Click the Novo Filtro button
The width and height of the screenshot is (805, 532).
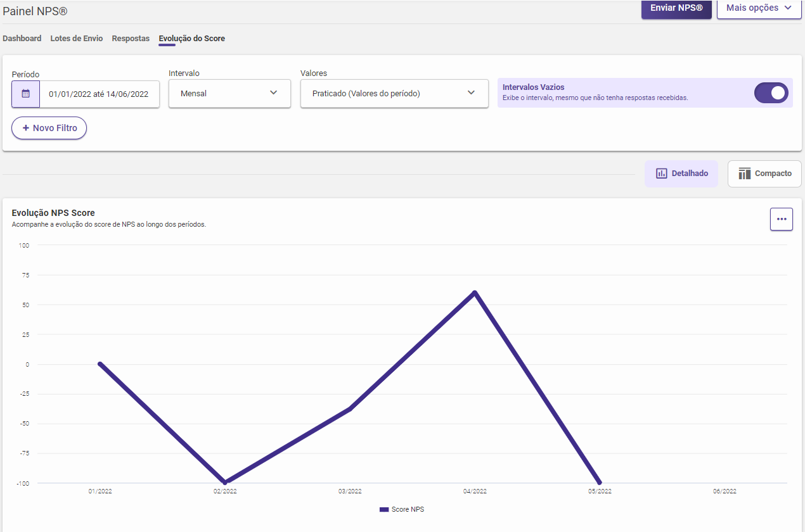pos(49,128)
